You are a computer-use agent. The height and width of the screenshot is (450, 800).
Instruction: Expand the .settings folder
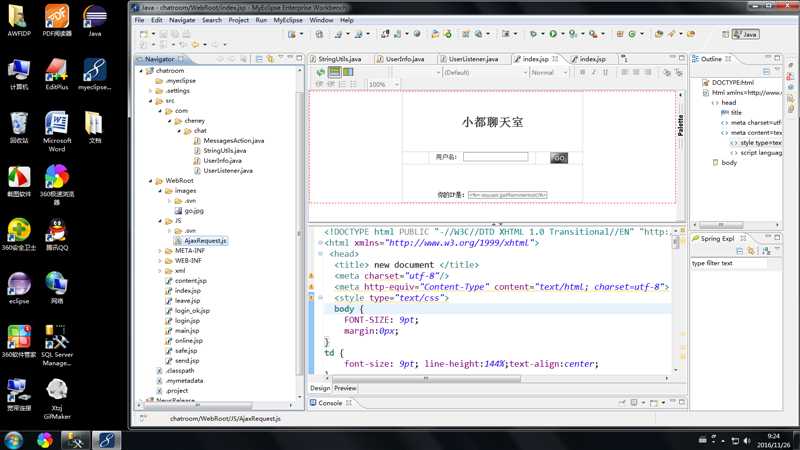coord(151,91)
